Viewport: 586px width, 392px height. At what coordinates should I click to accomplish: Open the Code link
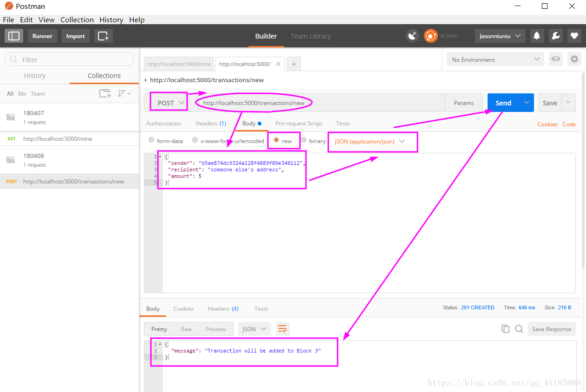coord(569,124)
